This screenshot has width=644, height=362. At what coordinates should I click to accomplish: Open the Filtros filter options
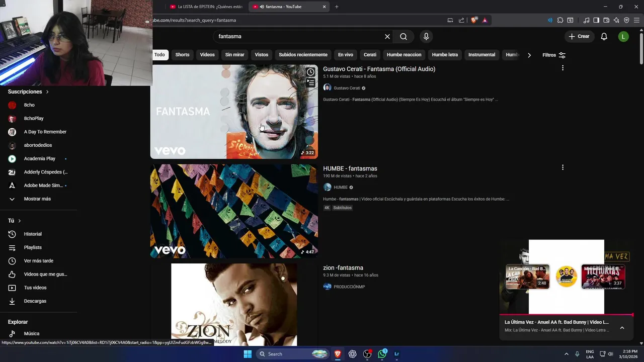(x=554, y=55)
